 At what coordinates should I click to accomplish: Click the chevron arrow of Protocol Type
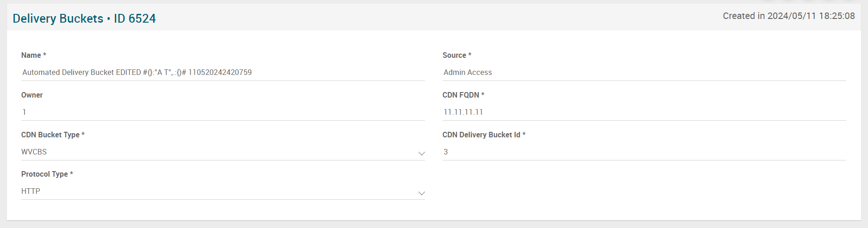(x=421, y=193)
